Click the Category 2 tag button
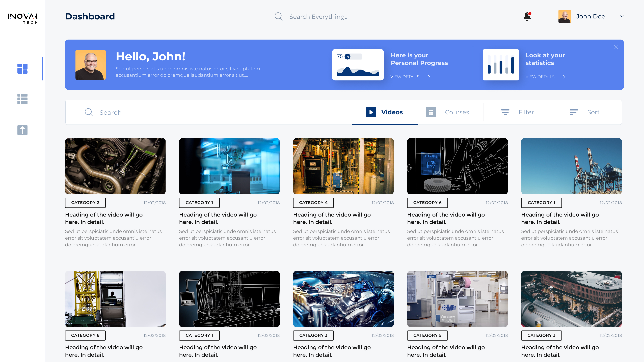 pos(85,203)
